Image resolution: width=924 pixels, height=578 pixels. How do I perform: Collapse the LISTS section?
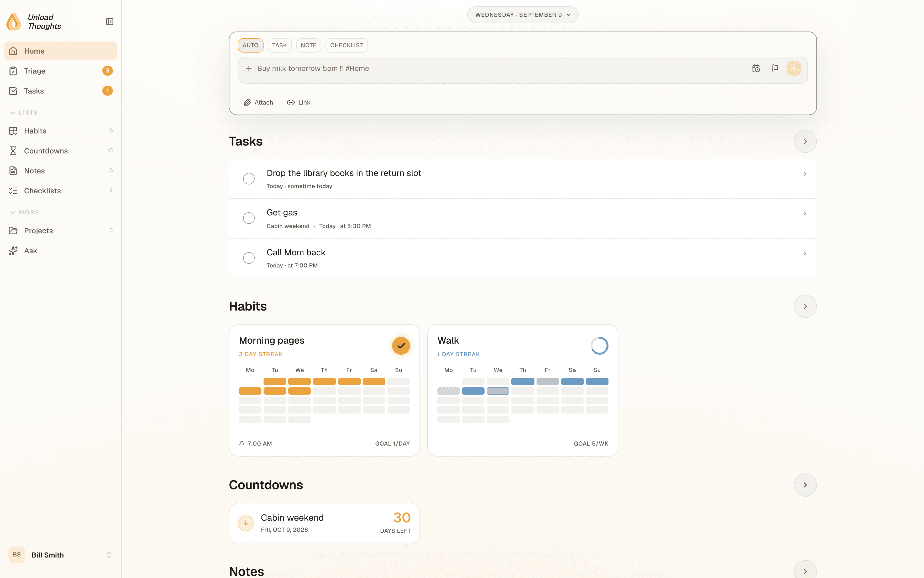(24, 113)
